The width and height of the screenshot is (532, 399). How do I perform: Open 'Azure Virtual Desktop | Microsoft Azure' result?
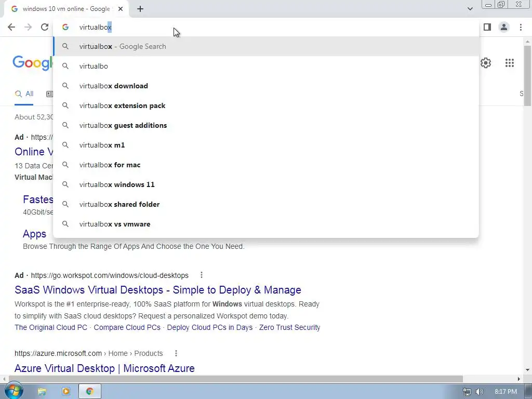(104, 368)
